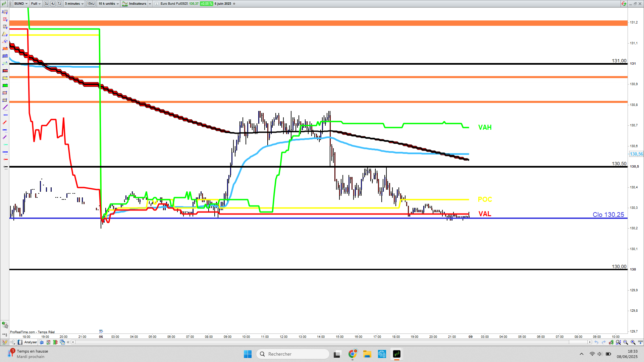This screenshot has height=362, width=644.
Task: Expand the 5 minutes timeframe dropdown
Action: [x=74, y=4]
